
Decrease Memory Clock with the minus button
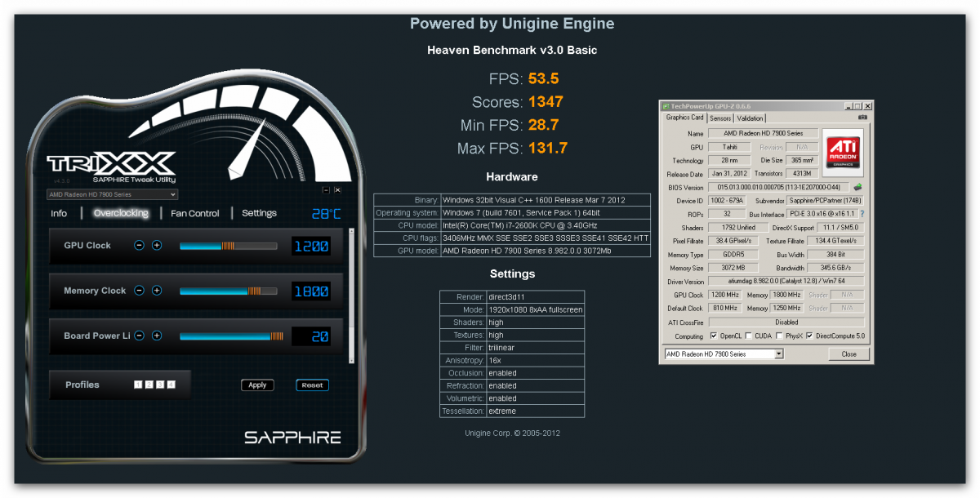point(139,291)
